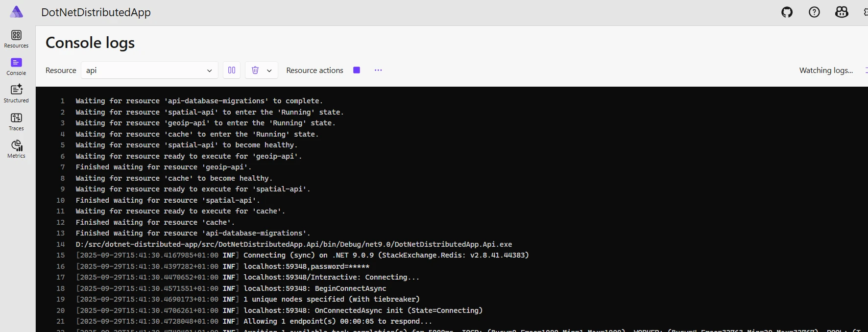The width and height of the screenshot is (868, 332).
Task: Select the first log line about 'api-database-migrations'
Action: (x=199, y=101)
